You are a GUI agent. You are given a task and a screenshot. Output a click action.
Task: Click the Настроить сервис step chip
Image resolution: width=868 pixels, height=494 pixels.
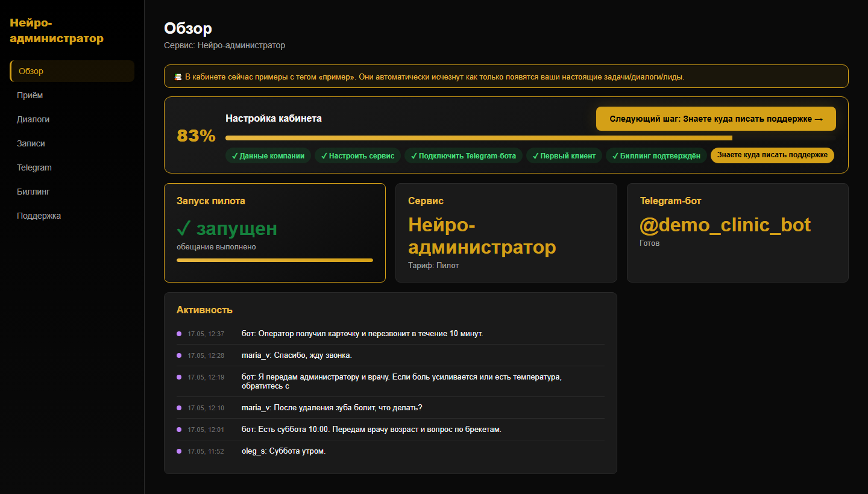pos(357,156)
